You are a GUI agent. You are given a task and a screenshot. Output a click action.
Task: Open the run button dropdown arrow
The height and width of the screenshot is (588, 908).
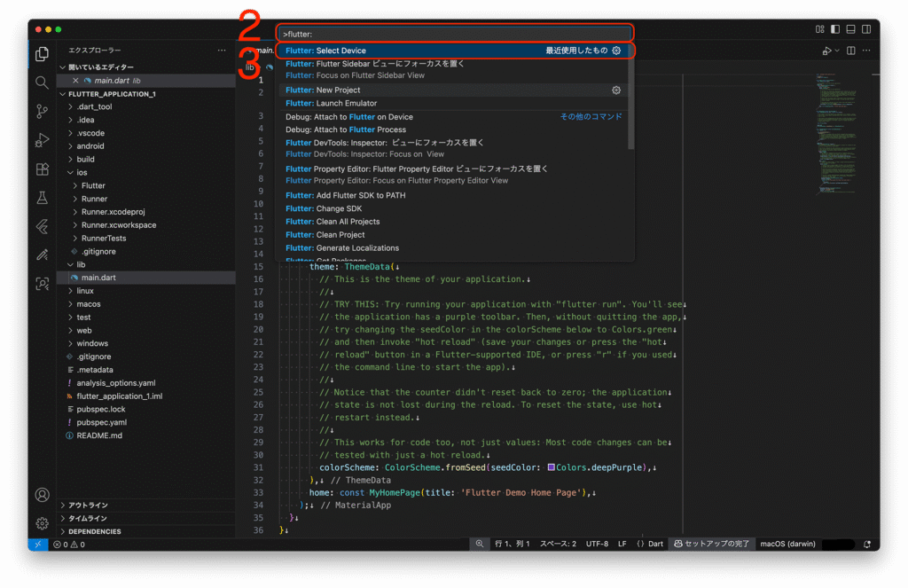835,51
